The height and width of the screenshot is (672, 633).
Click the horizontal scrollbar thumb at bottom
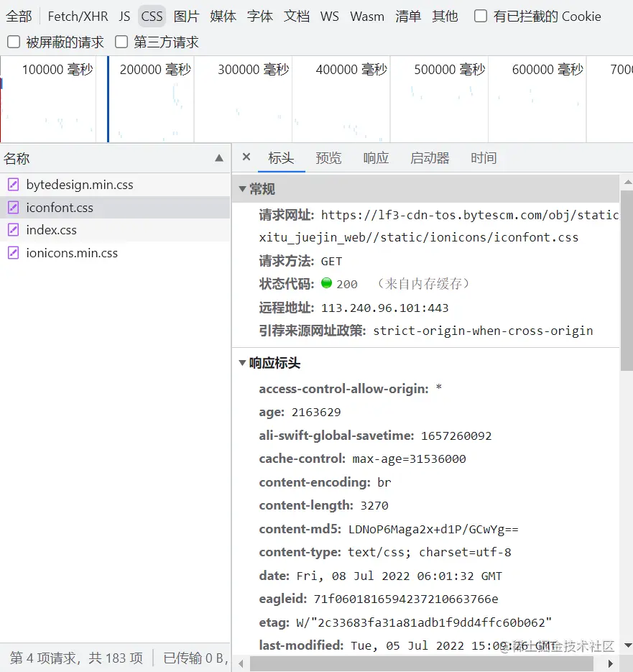[x=422, y=664]
